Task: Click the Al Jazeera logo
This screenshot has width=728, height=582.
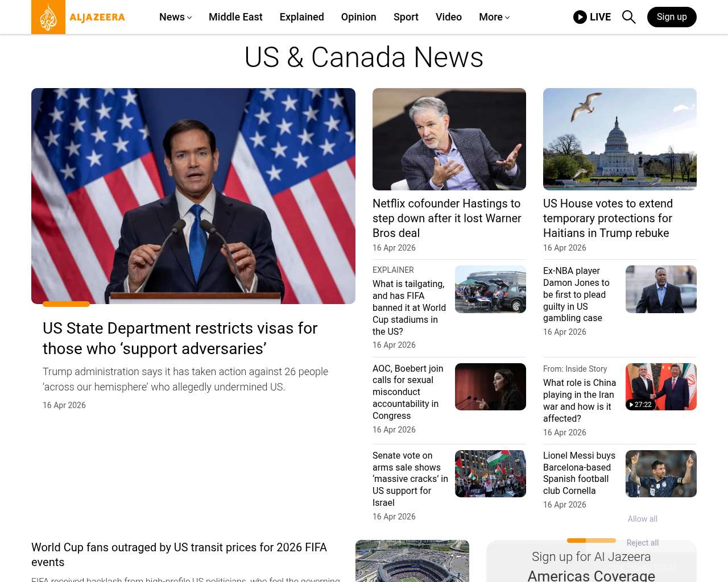Action: (x=78, y=17)
